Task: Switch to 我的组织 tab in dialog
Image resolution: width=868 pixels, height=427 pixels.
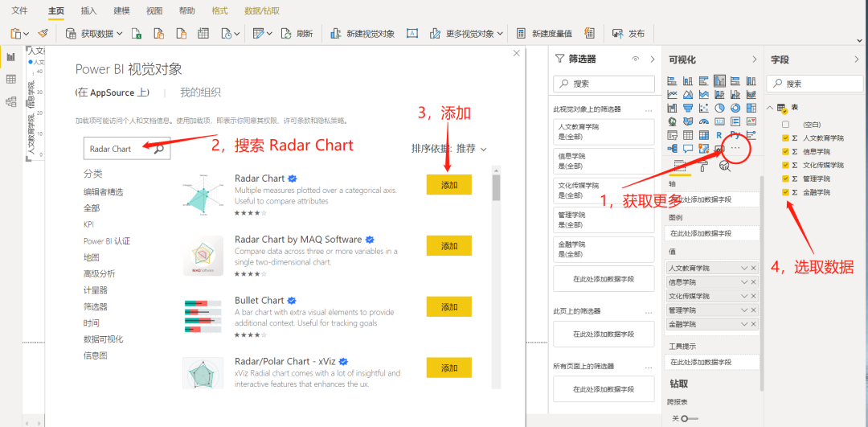Action: [200, 92]
